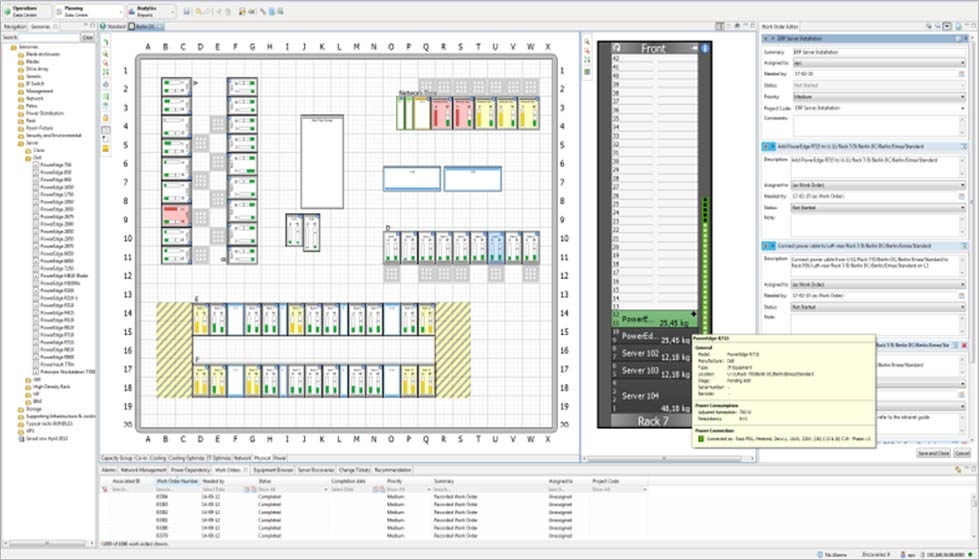Open the Operations Data Center perspective
This screenshot has width=980, height=560.
click(x=24, y=11)
